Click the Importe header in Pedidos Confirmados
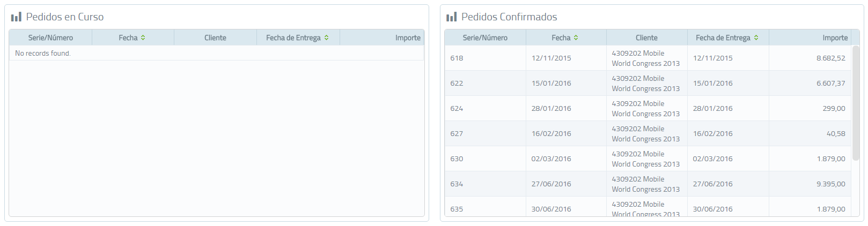Viewport: 868px width, 226px height. [x=814, y=37]
